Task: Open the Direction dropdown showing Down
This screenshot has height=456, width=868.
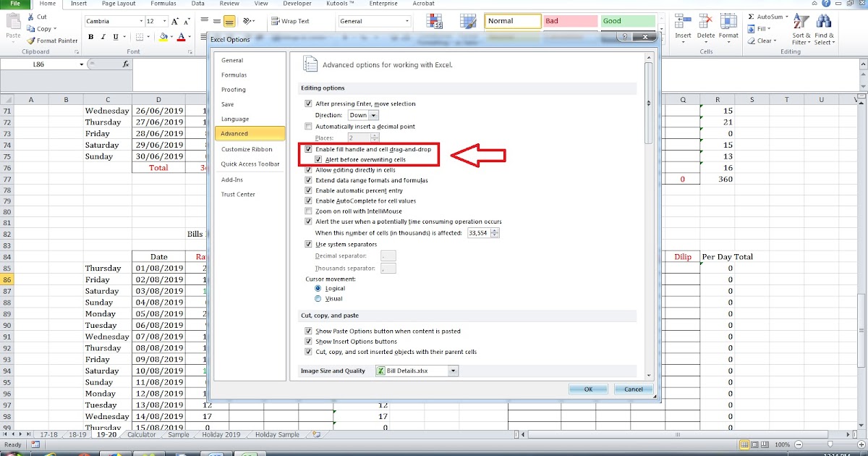Action: click(372, 114)
